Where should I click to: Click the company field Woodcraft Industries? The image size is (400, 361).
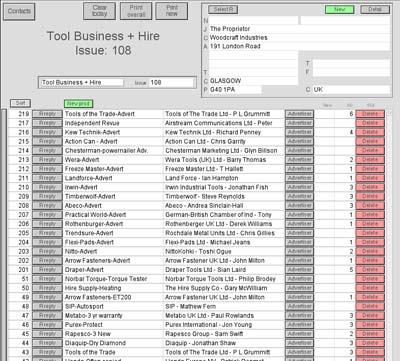pyautogui.click(x=299, y=38)
